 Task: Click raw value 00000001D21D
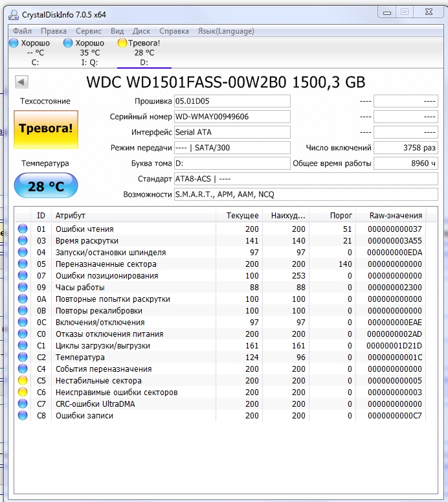pos(394,346)
